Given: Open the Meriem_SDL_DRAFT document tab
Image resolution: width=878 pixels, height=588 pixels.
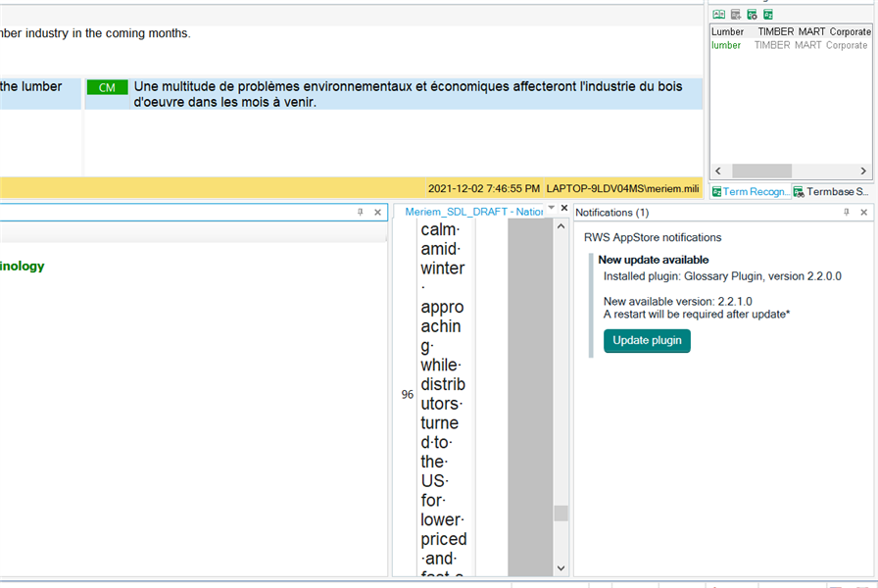Looking at the screenshot, I should tap(473, 212).
